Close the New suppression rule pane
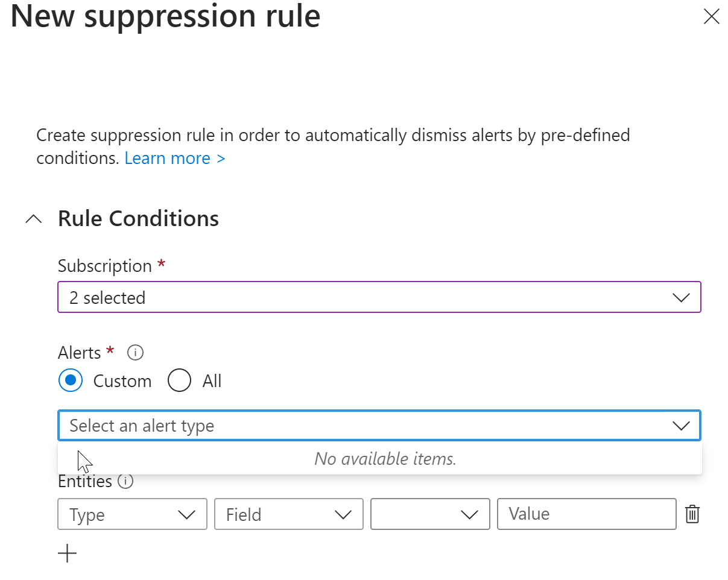Image resolution: width=728 pixels, height=580 pixels. (x=712, y=17)
